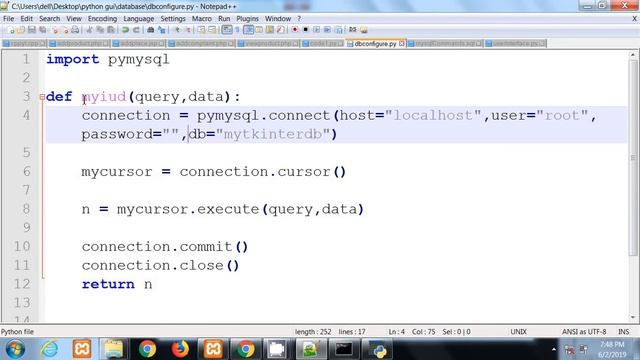Toggle the Word wrap toolbar button
This screenshot has height=360, width=640.
[x=227, y=30]
